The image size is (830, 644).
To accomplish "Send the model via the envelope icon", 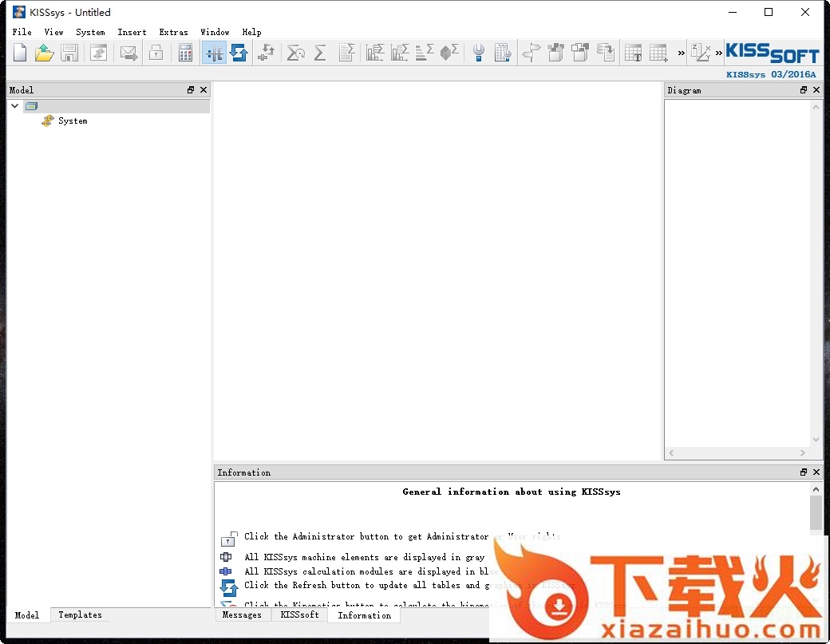I will pos(128,53).
